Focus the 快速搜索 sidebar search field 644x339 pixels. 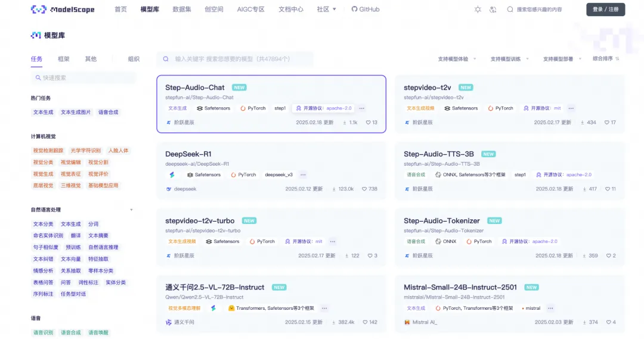point(84,77)
